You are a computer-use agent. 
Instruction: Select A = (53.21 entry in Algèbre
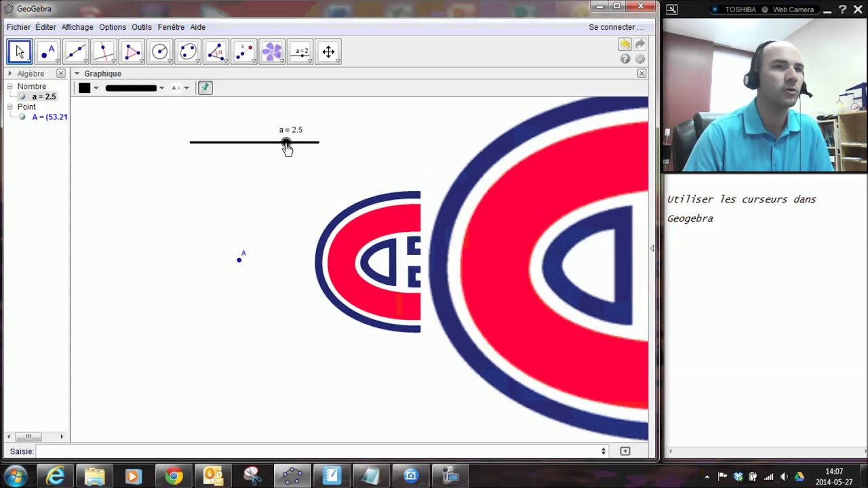(50, 117)
